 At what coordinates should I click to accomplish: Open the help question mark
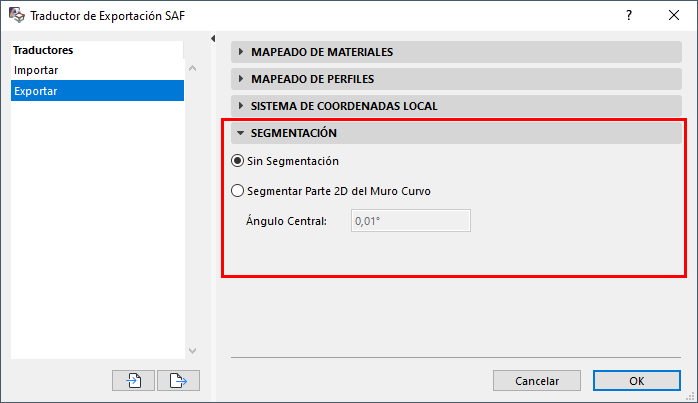[x=629, y=16]
